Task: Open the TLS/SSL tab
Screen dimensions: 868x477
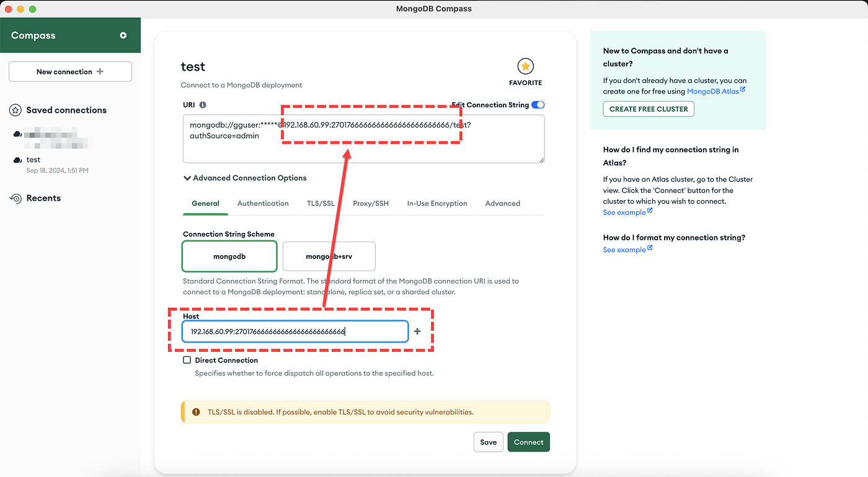Action: pyautogui.click(x=321, y=203)
